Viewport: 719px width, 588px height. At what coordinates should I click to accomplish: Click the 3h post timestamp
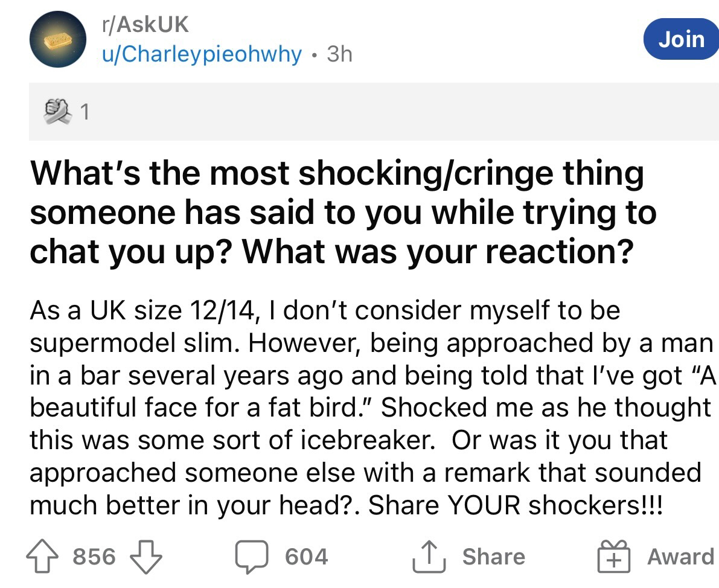pos(339,54)
